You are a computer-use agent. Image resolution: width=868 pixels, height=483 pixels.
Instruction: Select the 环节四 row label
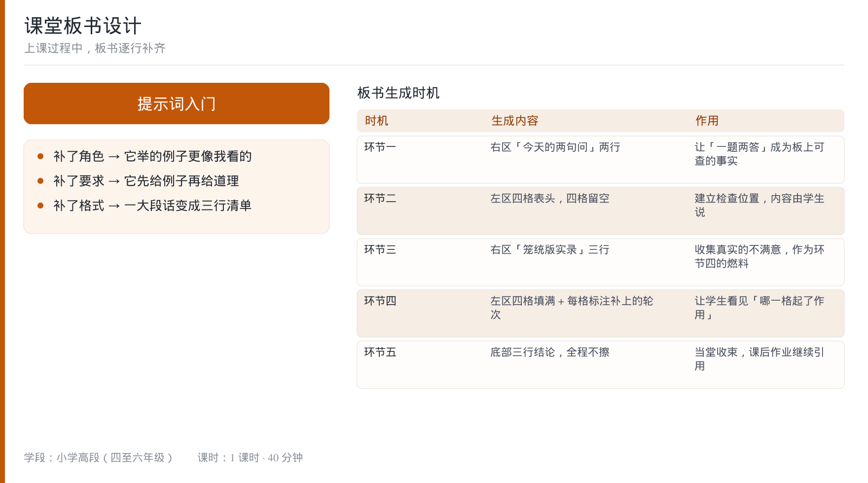(380, 301)
